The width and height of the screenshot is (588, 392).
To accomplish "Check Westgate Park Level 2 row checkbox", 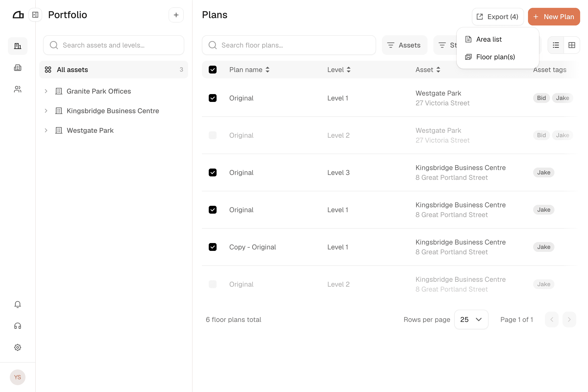I will pyautogui.click(x=212, y=135).
